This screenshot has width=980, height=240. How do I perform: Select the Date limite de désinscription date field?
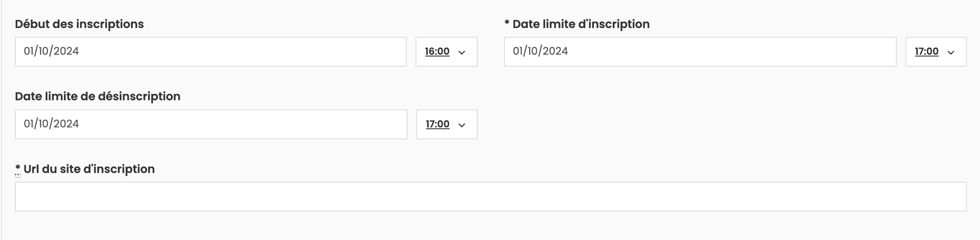[211, 124]
